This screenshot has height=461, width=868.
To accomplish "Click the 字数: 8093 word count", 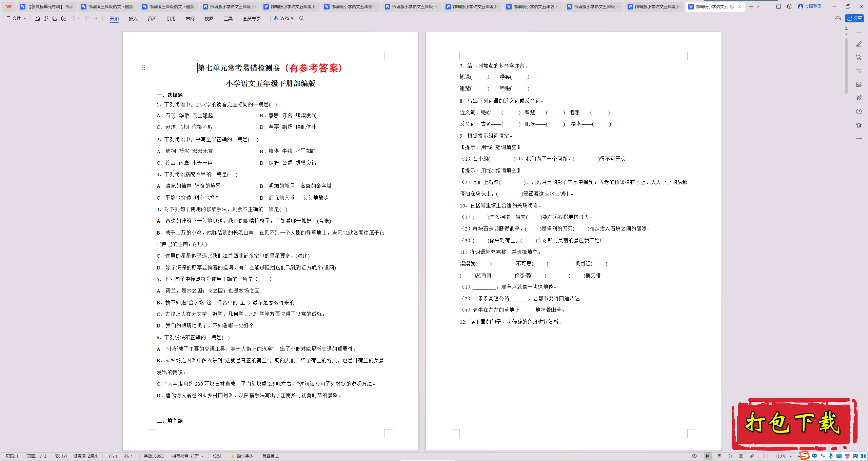I will [154, 456].
